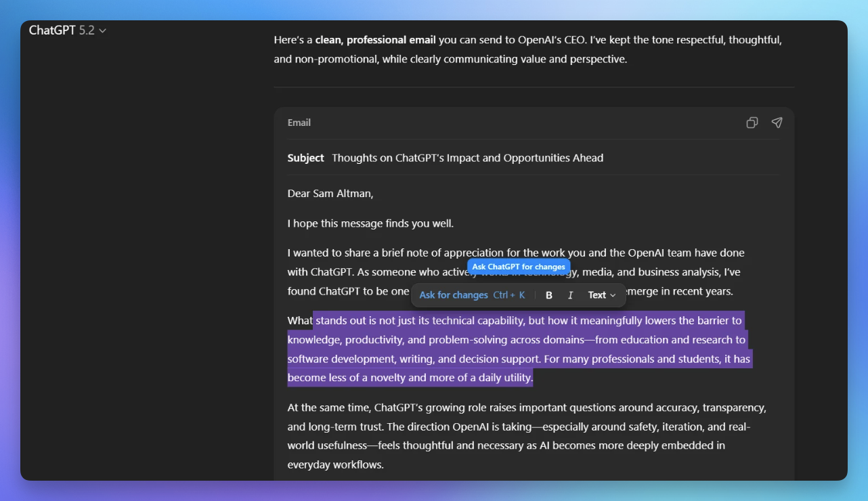Viewport: 868px width, 501px height.
Task: Send the email via paper plane icon
Action: [777, 123]
